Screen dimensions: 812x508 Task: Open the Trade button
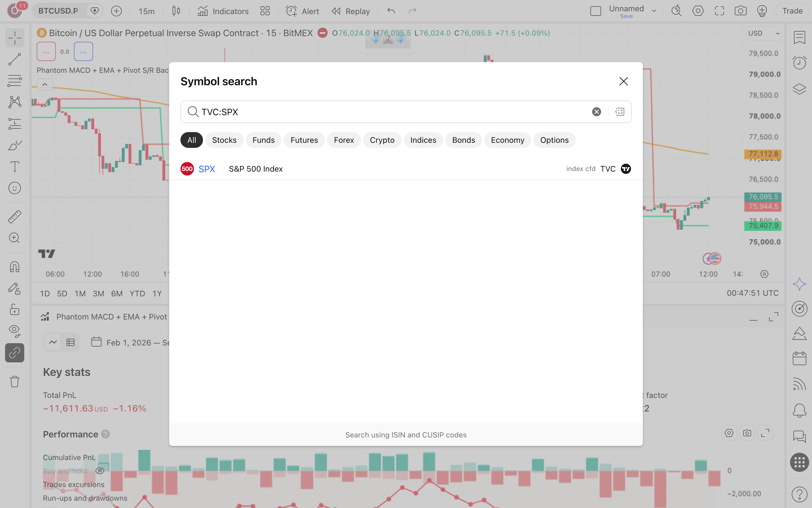pyautogui.click(x=792, y=11)
